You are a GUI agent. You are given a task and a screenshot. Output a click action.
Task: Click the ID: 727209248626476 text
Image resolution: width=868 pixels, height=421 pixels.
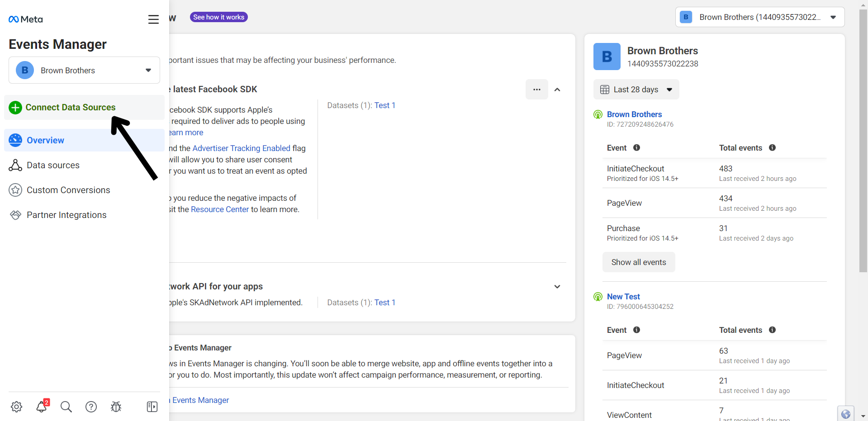pos(640,124)
